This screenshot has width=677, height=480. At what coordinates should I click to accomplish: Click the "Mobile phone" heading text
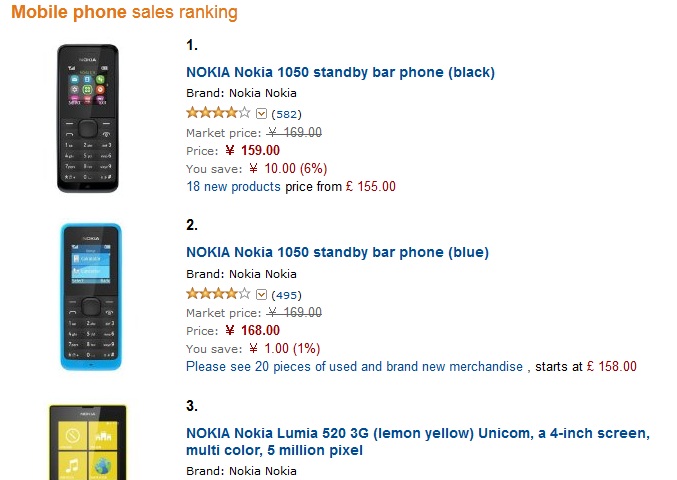[x=69, y=13]
